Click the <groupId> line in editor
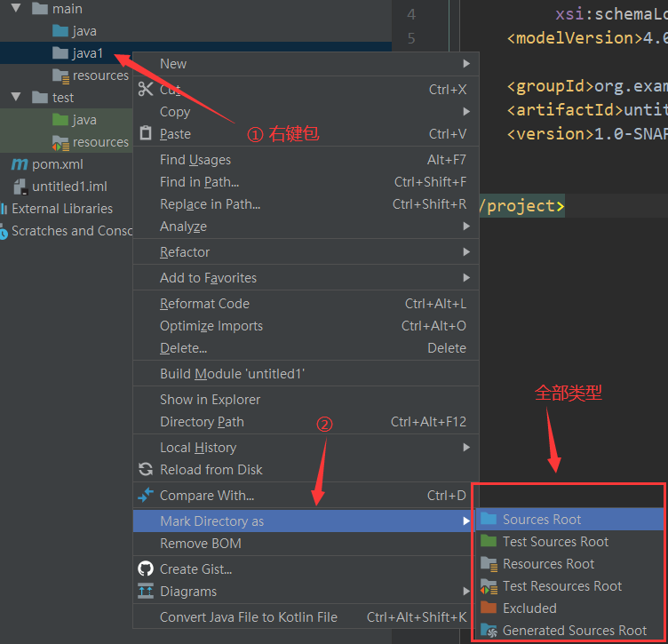This screenshot has width=668, height=644. [587, 86]
